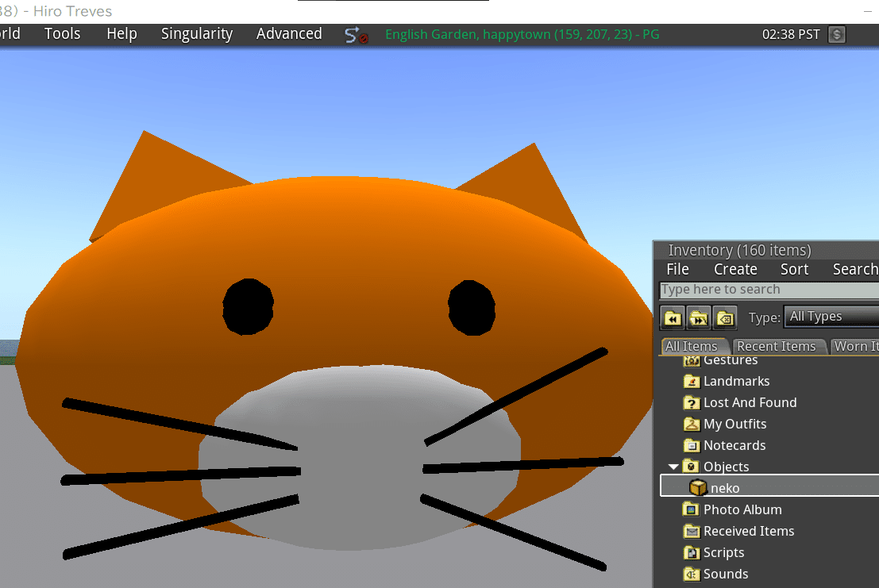
Task: Click the Notecards folder icon
Action: point(692,445)
